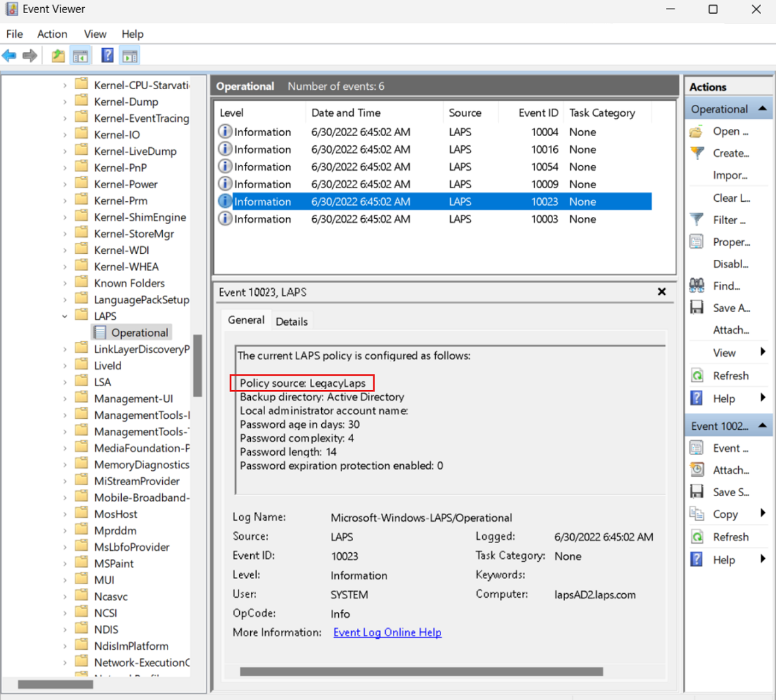
Task: Click the Refresh icon under Operational
Action: tap(697, 376)
